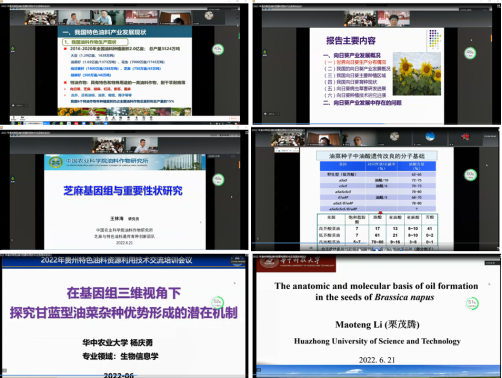Click the green 45% indicator beside sunflower slide
This screenshot has height=378, width=502.
coord(470,53)
